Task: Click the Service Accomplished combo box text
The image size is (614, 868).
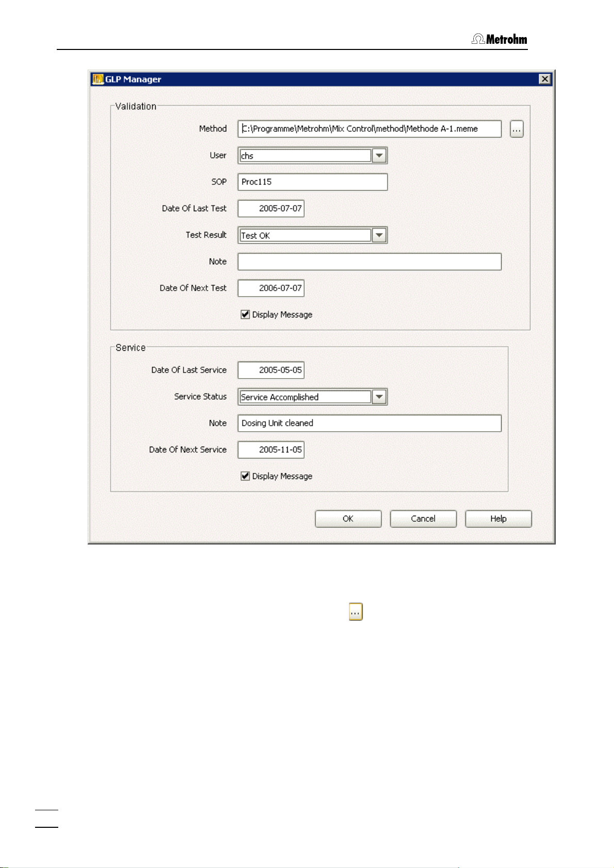Action: click(x=280, y=397)
